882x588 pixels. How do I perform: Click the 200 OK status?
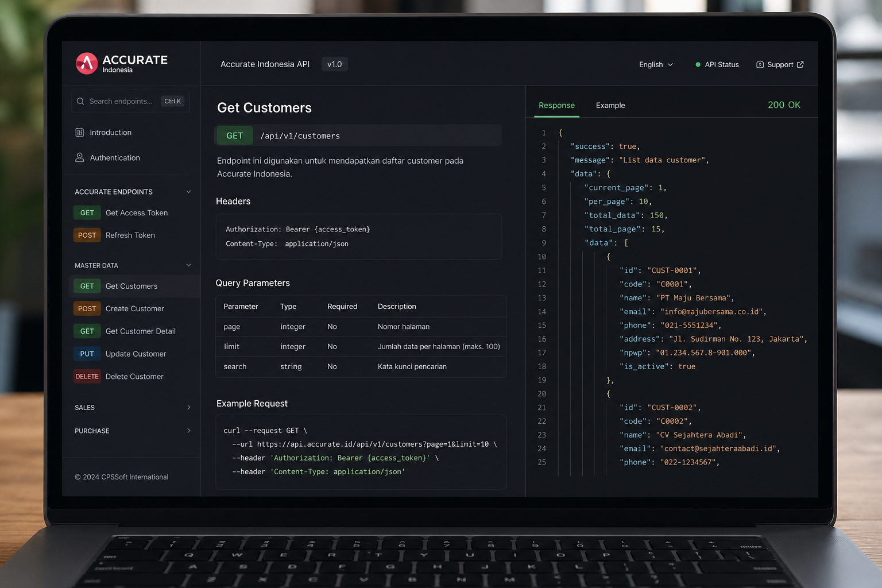[x=784, y=105]
